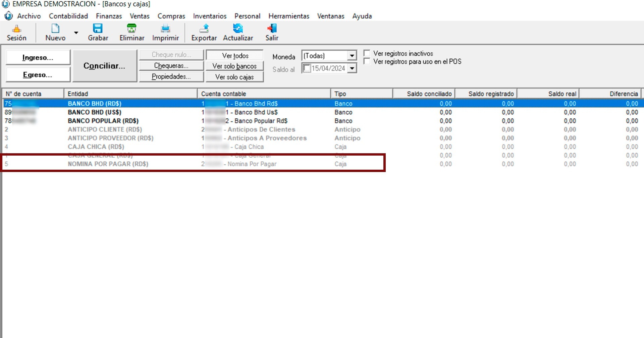Screen dimensions: 644x338
Task: Open the Finanzas menu
Action: coord(109,16)
